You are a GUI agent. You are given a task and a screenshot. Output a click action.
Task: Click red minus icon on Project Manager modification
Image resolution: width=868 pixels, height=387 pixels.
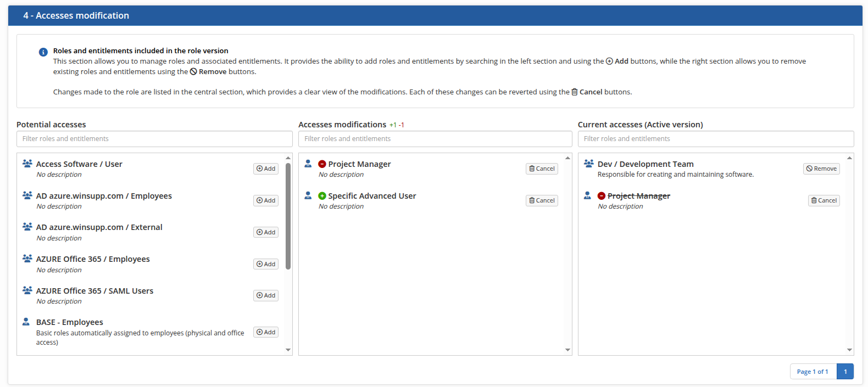point(322,164)
